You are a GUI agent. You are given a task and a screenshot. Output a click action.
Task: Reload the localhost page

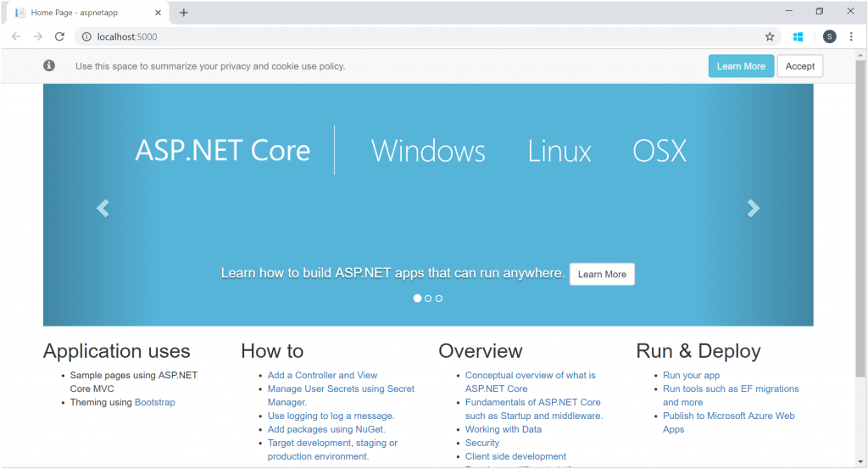point(60,36)
